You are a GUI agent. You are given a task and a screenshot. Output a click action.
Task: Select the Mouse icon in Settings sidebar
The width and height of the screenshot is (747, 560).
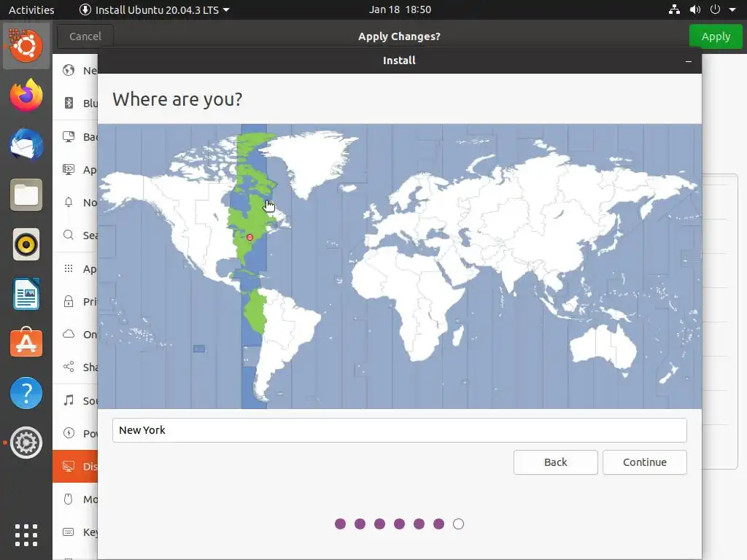coord(69,499)
